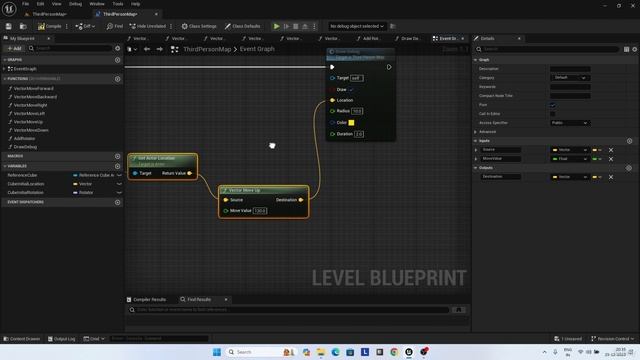Open Details property matrix grid icon

[x=626, y=49]
